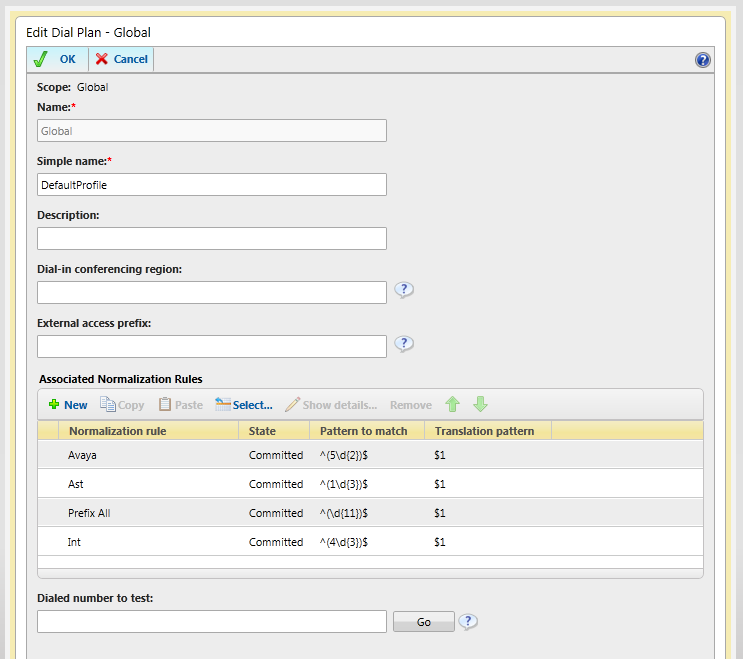
Task: Click the green OK checkmark button
Action: pos(55,59)
